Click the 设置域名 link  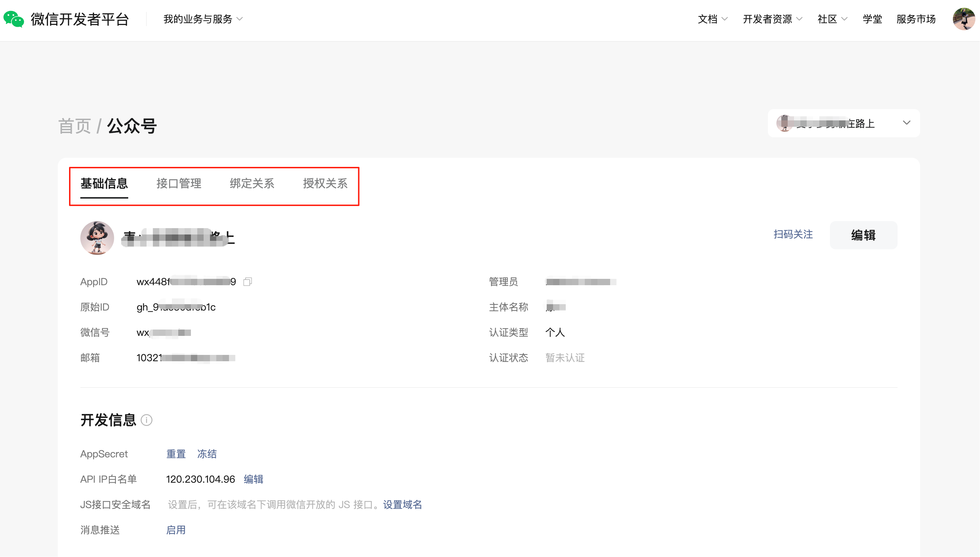click(x=403, y=505)
